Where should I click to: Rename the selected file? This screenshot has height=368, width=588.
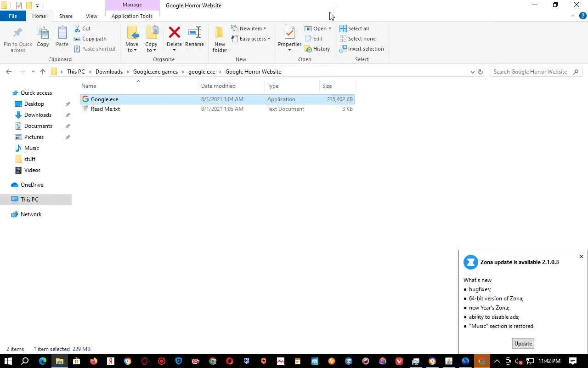194,37
